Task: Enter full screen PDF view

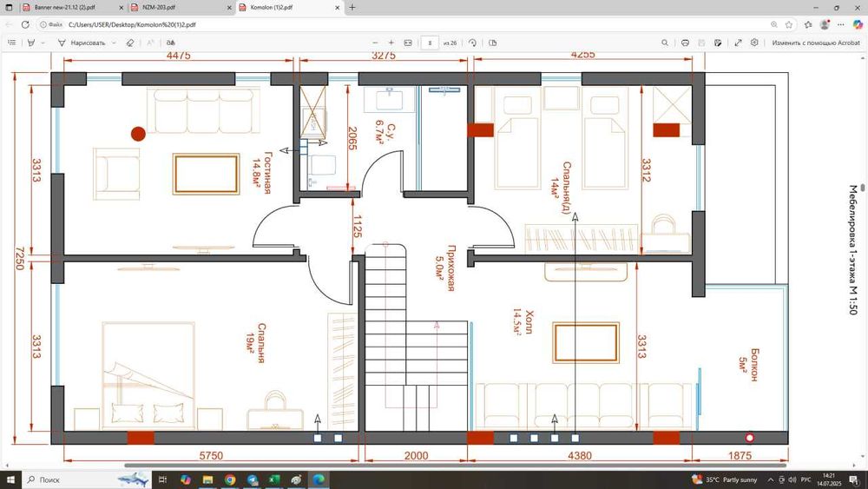Action: (739, 42)
